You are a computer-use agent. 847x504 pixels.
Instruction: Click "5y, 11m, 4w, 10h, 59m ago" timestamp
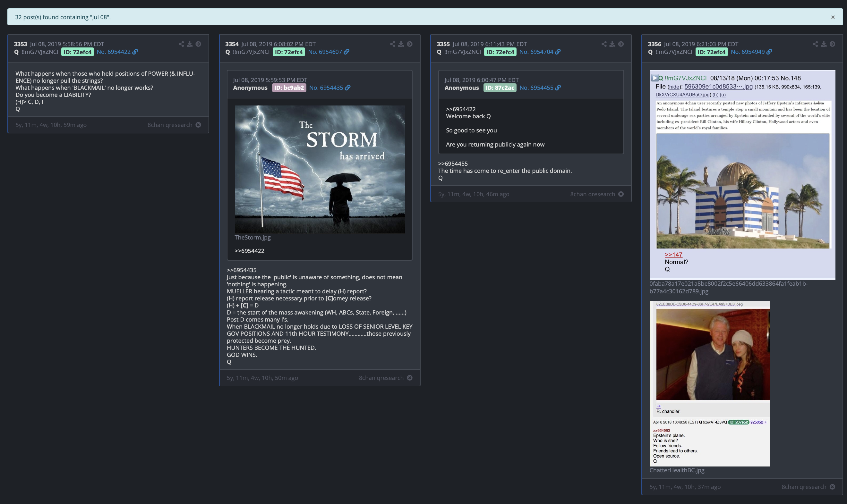coord(51,125)
